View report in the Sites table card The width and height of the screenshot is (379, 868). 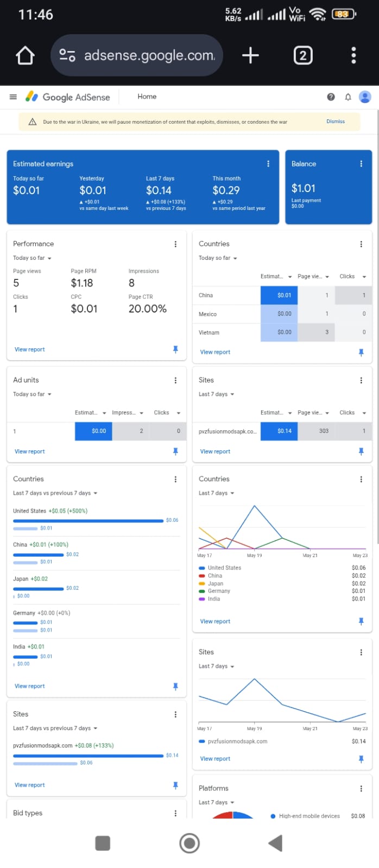click(215, 451)
